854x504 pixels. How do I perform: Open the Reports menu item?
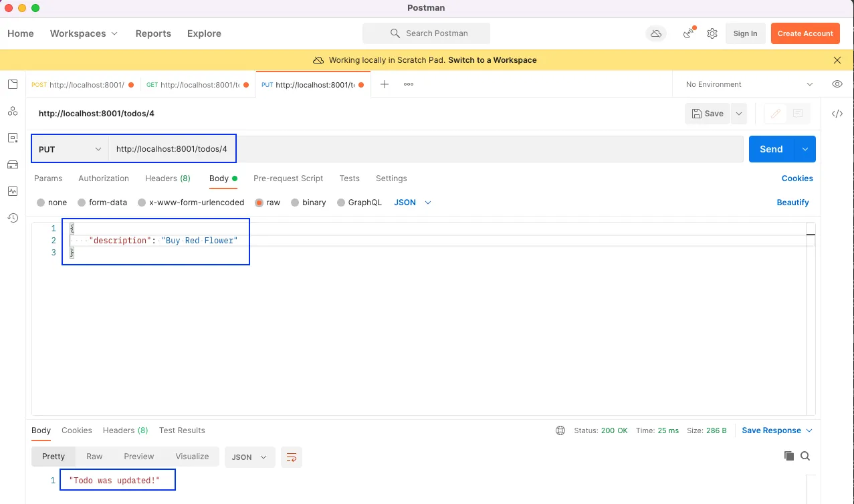(153, 33)
